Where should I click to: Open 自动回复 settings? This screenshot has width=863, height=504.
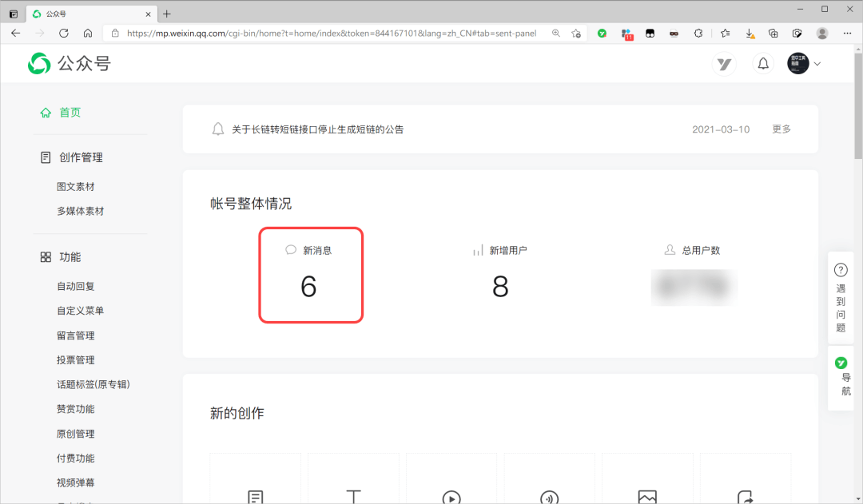tap(75, 286)
